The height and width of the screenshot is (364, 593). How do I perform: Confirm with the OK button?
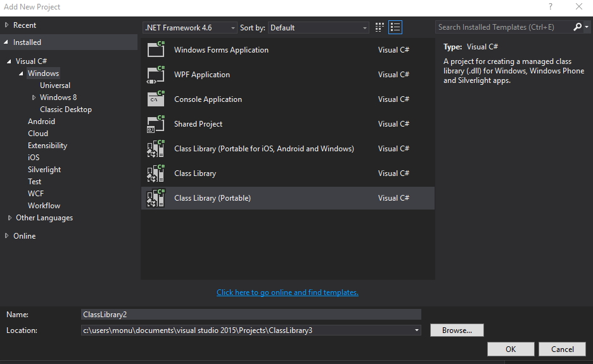(511, 349)
